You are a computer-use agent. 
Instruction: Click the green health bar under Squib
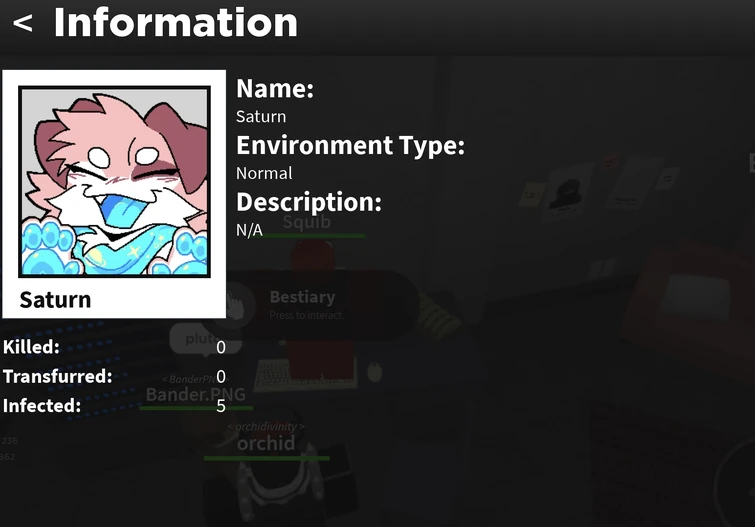tap(314, 236)
